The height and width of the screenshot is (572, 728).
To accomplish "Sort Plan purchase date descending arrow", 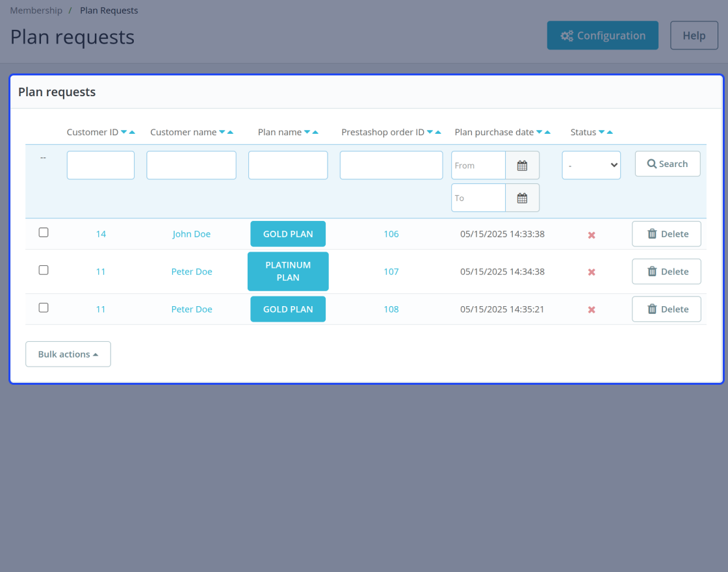I will (x=539, y=133).
